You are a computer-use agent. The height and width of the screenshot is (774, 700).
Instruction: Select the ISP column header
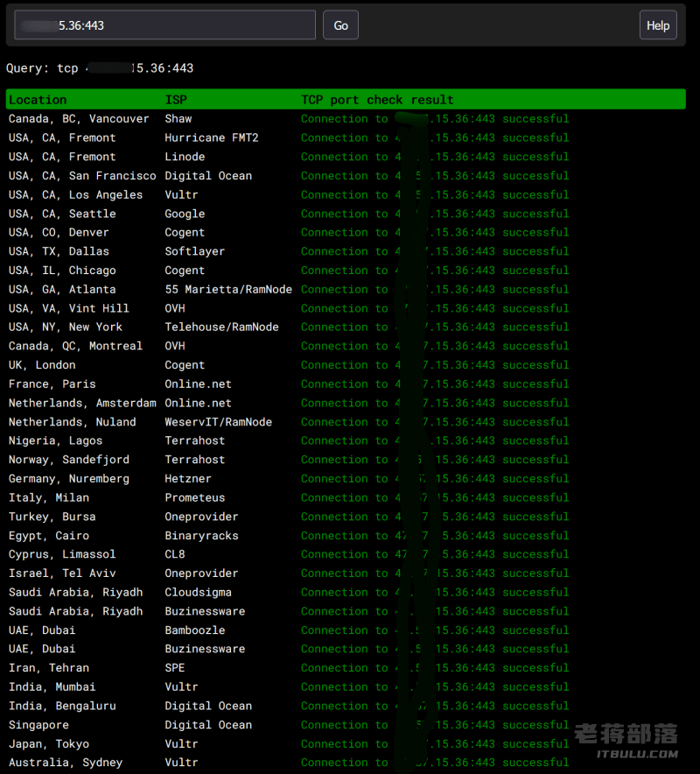pyautogui.click(x=176, y=100)
